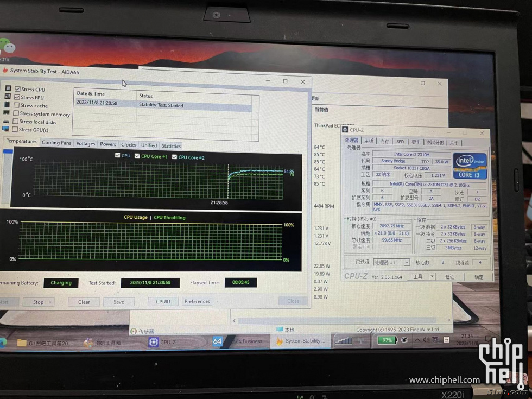The height and width of the screenshot is (399, 532).
Task: Open the 显卡 tab in CPU-Z
Action: (x=416, y=142)
